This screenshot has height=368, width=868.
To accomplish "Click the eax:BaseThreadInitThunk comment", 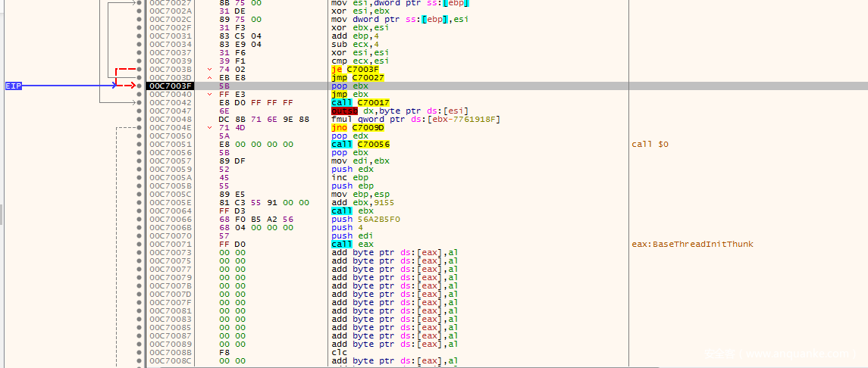I will pyautogui.click(x=691, y=245).
